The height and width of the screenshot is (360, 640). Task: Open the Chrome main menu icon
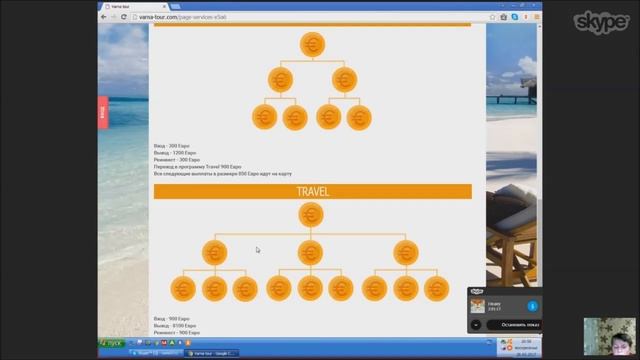tap(537, 17)
